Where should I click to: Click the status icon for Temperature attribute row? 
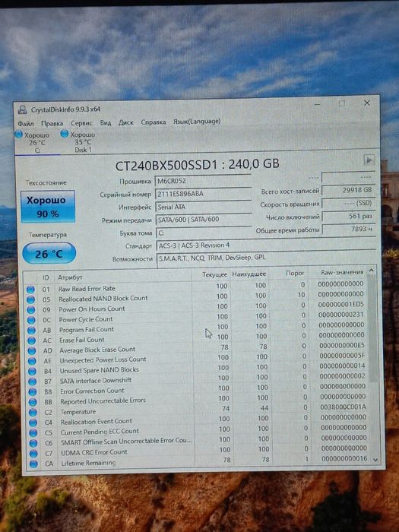tap(33, 412)
